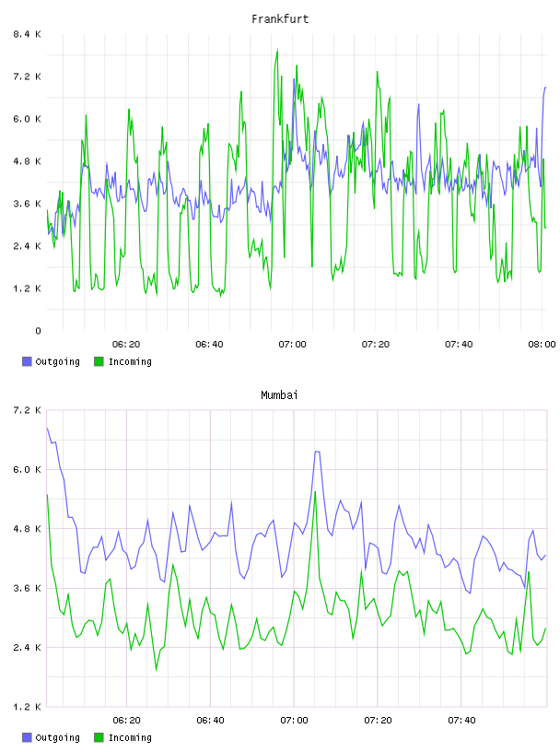
Task: Click 07:20 time label on Mumbai chart
Action: 378,721
